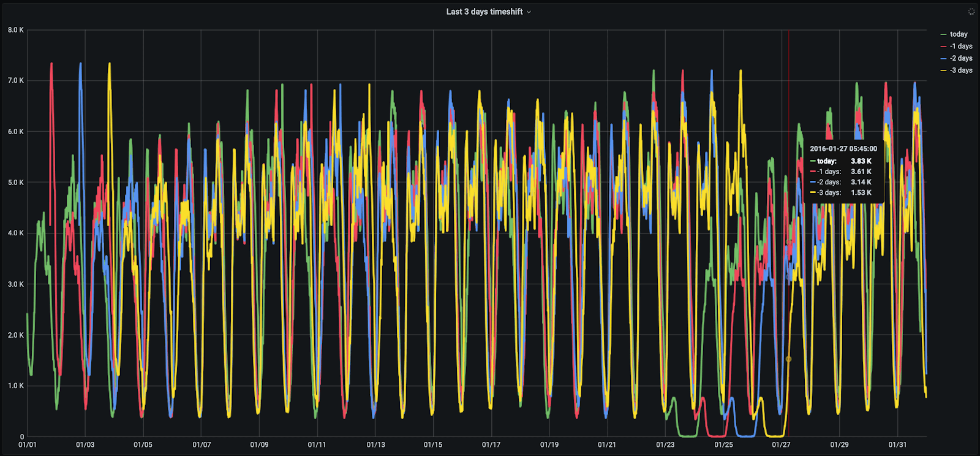Click the yellow color swatch for -3 days
Screen dimensions: 980x456
click(943, 70)
